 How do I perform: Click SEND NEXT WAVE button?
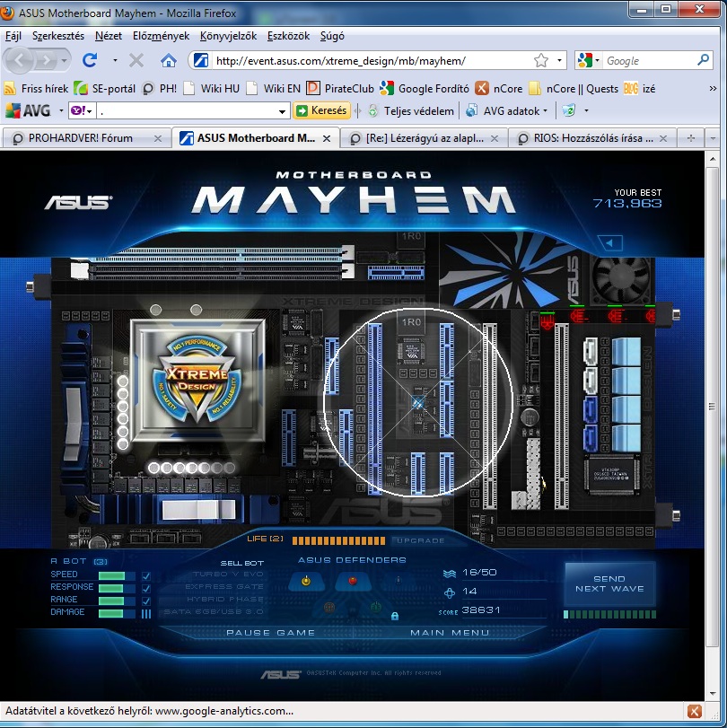coord(609,583)
